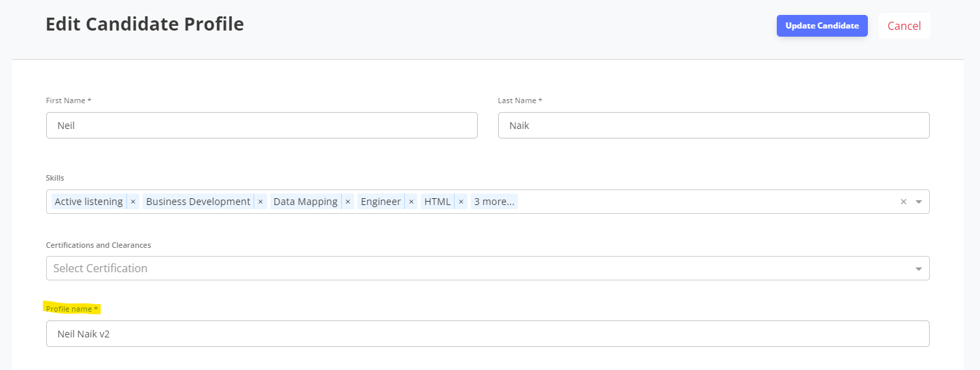Click the Update Candidate button
This screenshot has width=980, height=370.
[x=822, y=26]
